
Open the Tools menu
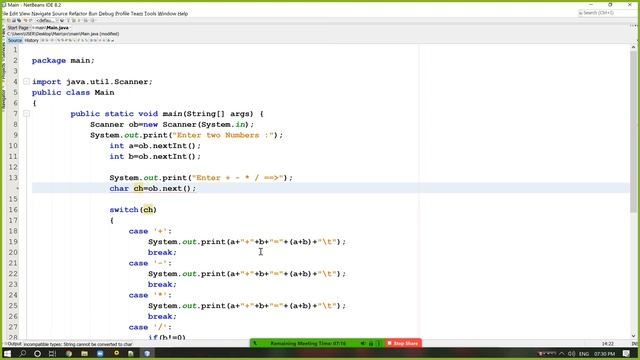[150, 14]
